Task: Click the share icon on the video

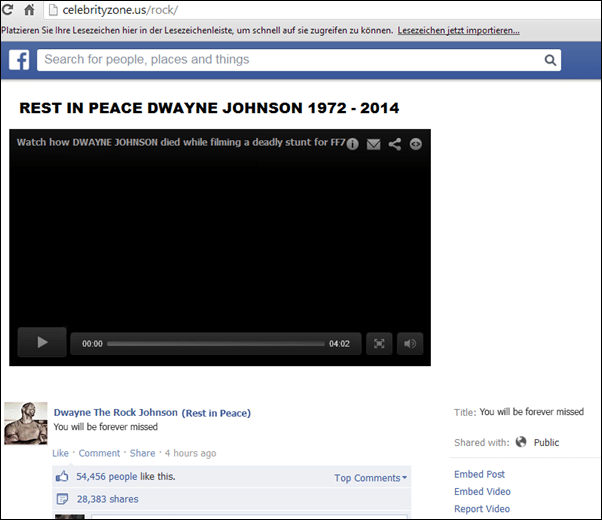Action: 395,144
